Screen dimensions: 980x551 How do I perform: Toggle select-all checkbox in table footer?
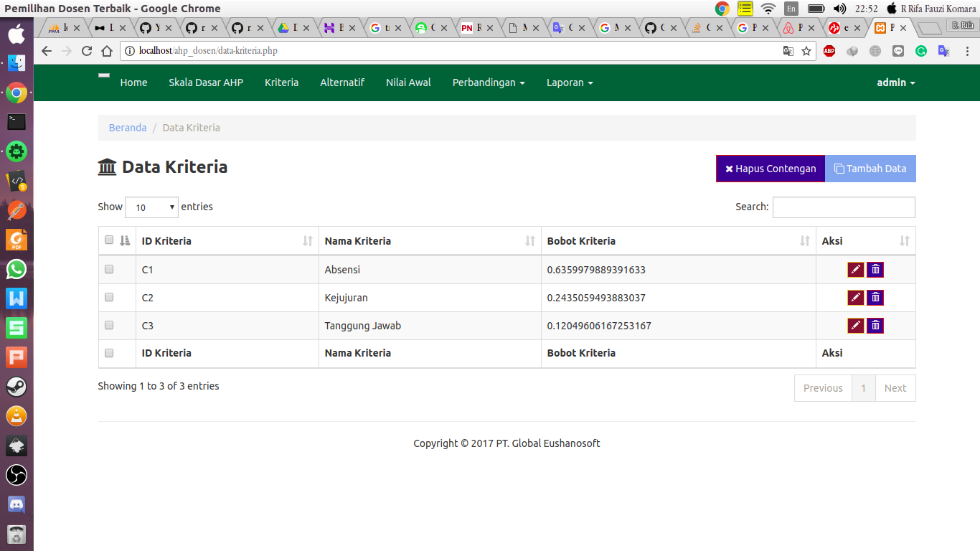point(109,353)
